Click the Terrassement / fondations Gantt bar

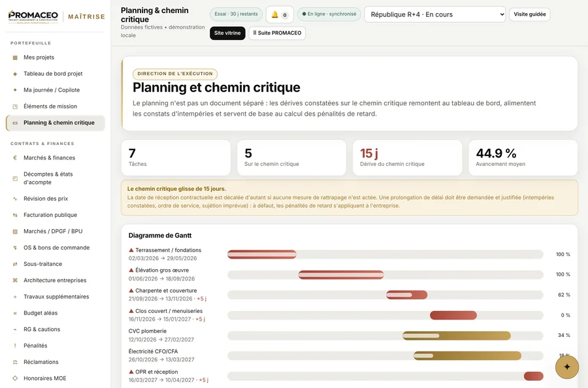pos(262,255)
